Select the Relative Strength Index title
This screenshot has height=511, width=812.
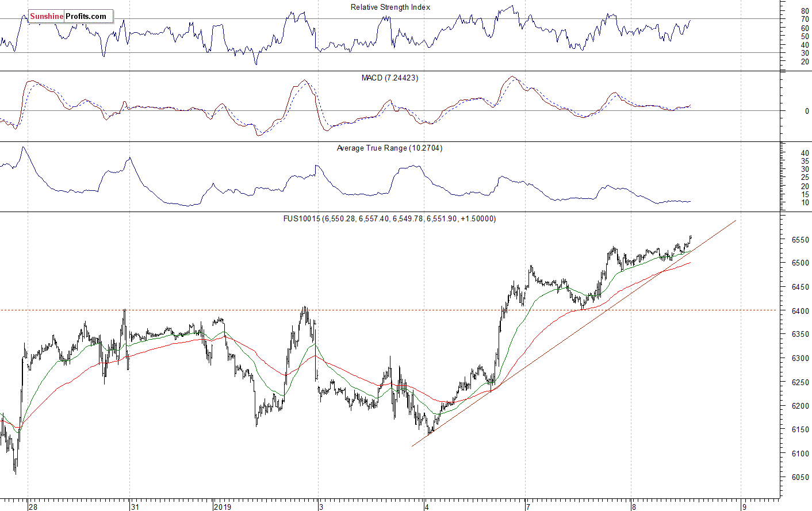coord(390,7)
